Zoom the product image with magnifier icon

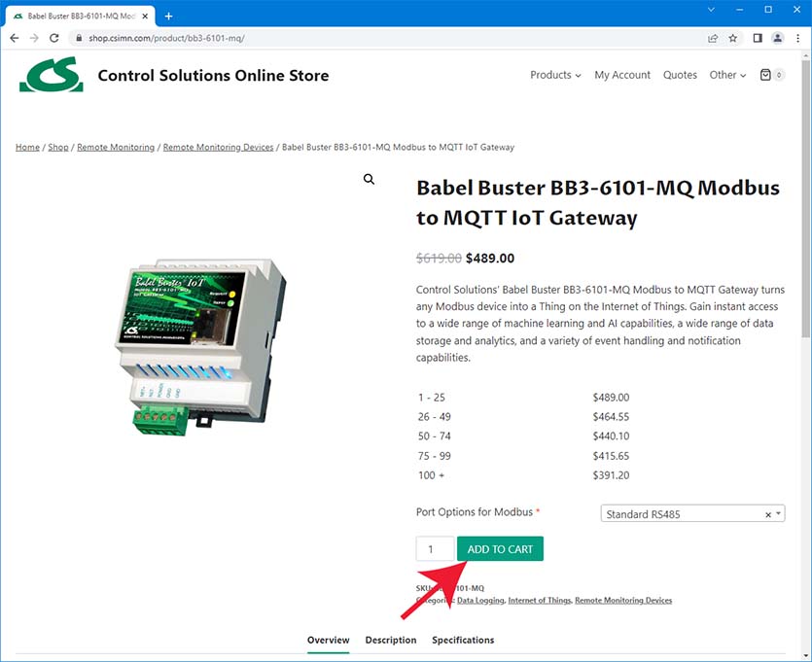tap(369, 179)
